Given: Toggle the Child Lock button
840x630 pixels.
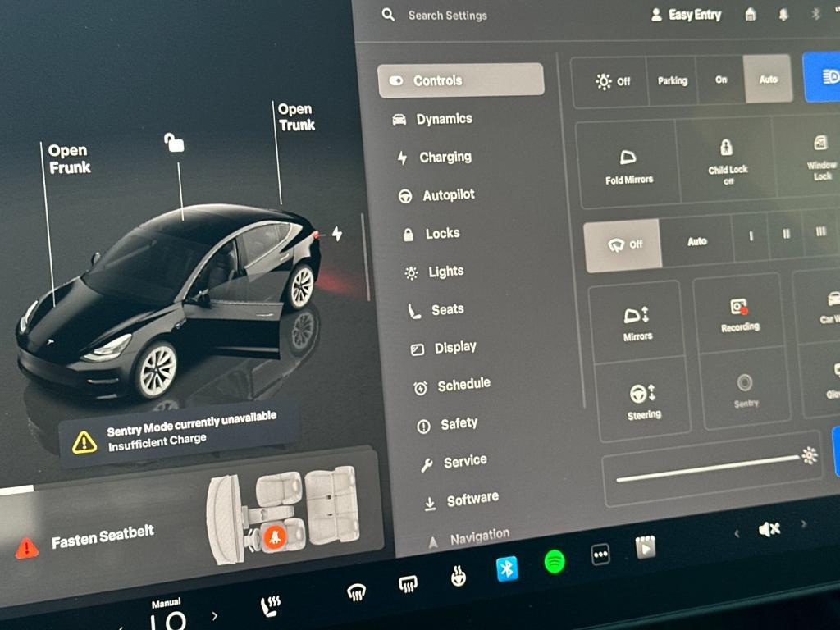Looking at the screenshot, I should tap(727, 160).
